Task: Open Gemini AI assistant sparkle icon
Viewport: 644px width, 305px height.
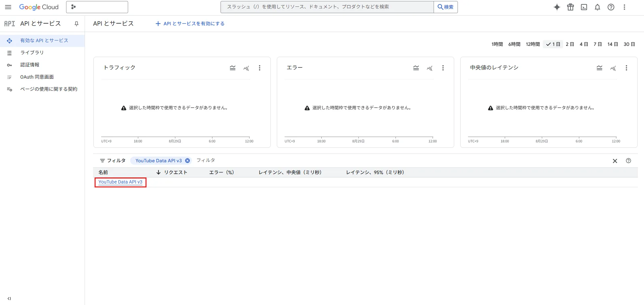Action: pos(557,7)
